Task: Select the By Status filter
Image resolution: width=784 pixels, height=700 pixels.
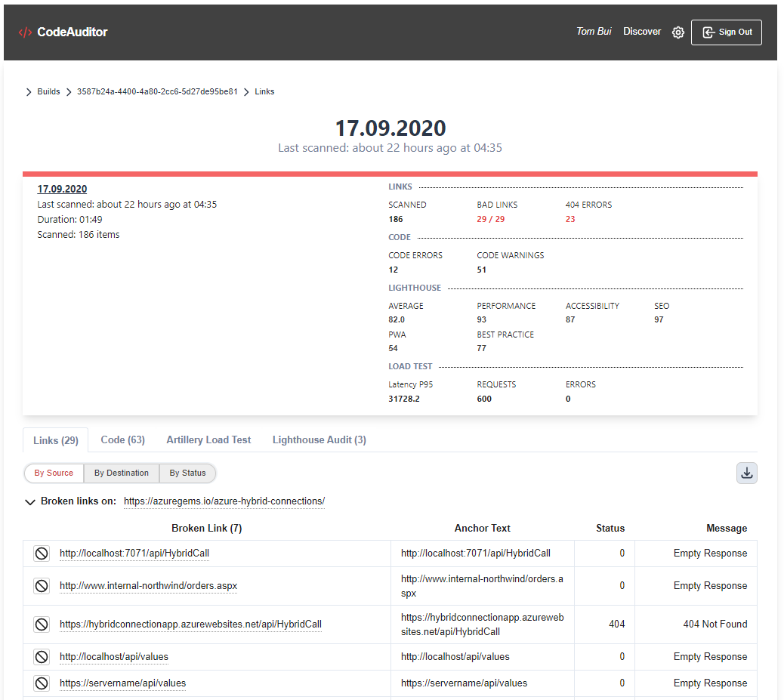Action: [187, 473]
